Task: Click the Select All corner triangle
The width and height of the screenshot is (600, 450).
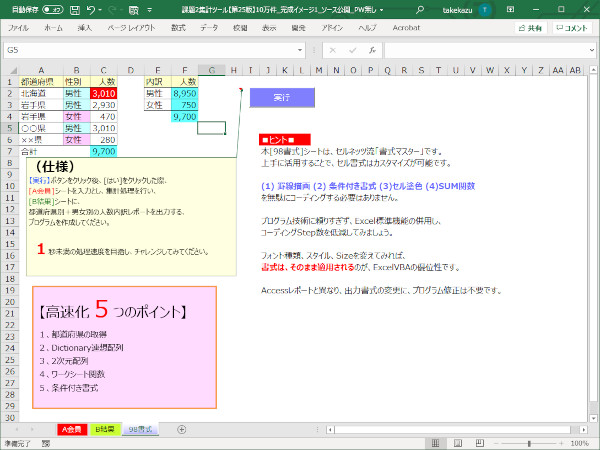Action: point(13,70)
